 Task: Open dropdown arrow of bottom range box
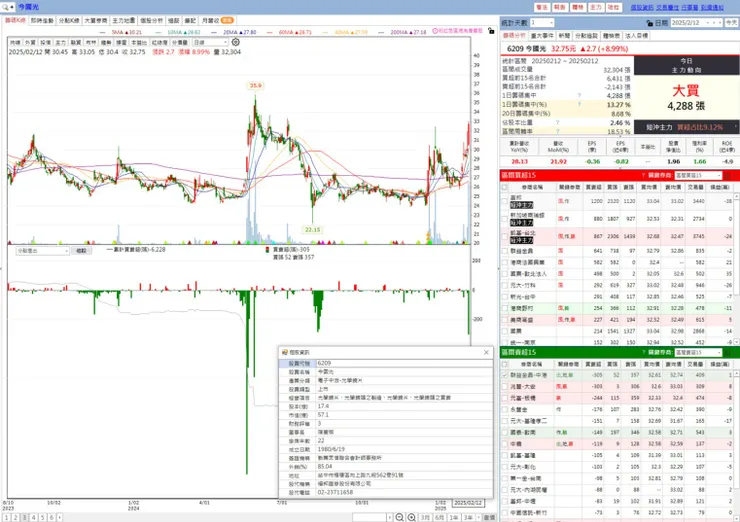point(389,518)
